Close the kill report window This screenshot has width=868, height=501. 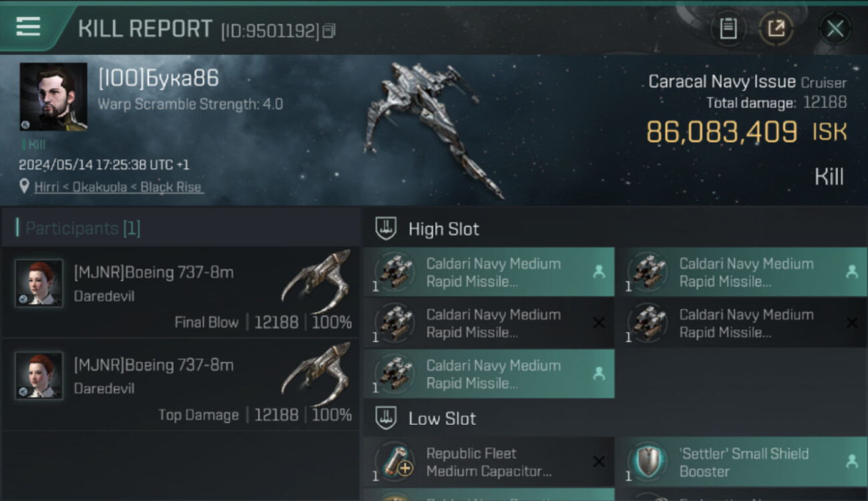pyautogui.click(x=835, y=28)
